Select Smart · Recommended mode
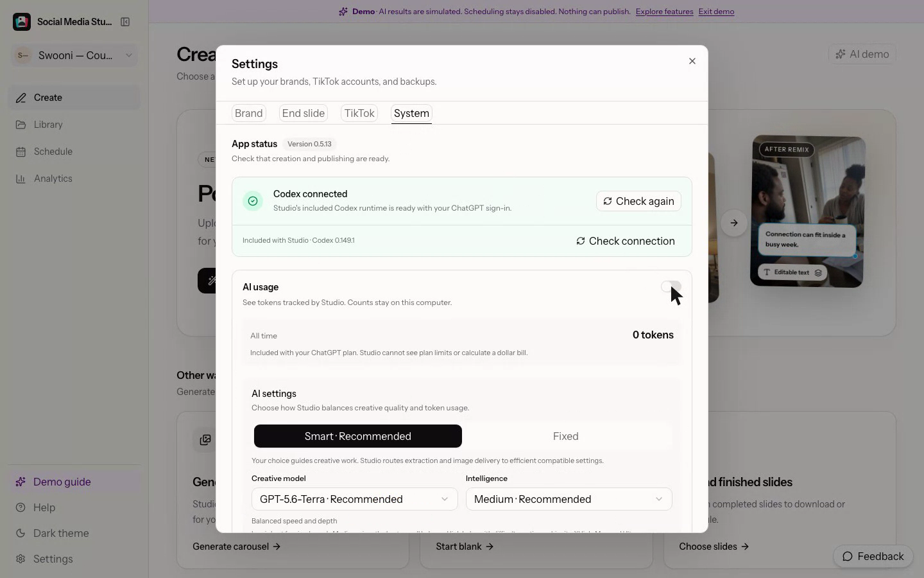The image size is (924, 578). tap(358, 436)
